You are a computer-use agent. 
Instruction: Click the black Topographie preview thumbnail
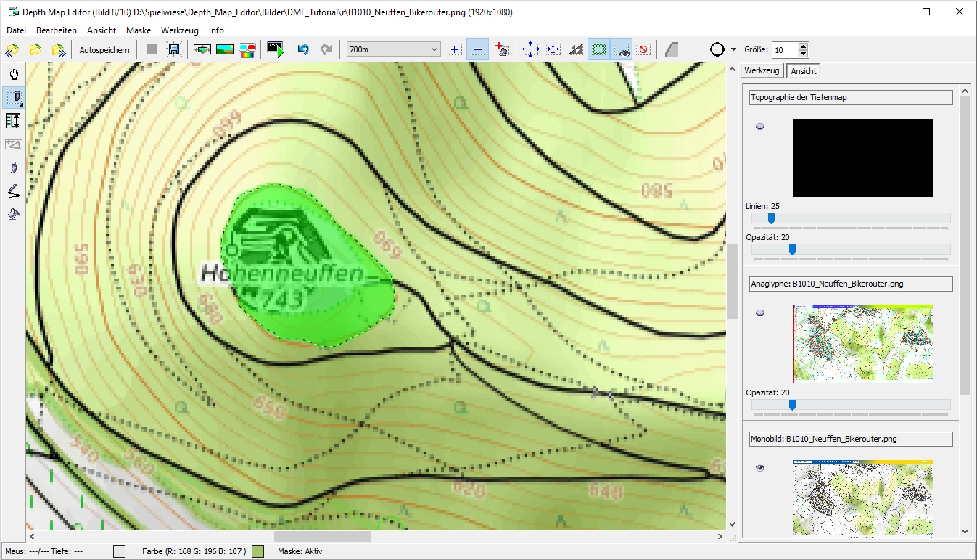(863, 158)
